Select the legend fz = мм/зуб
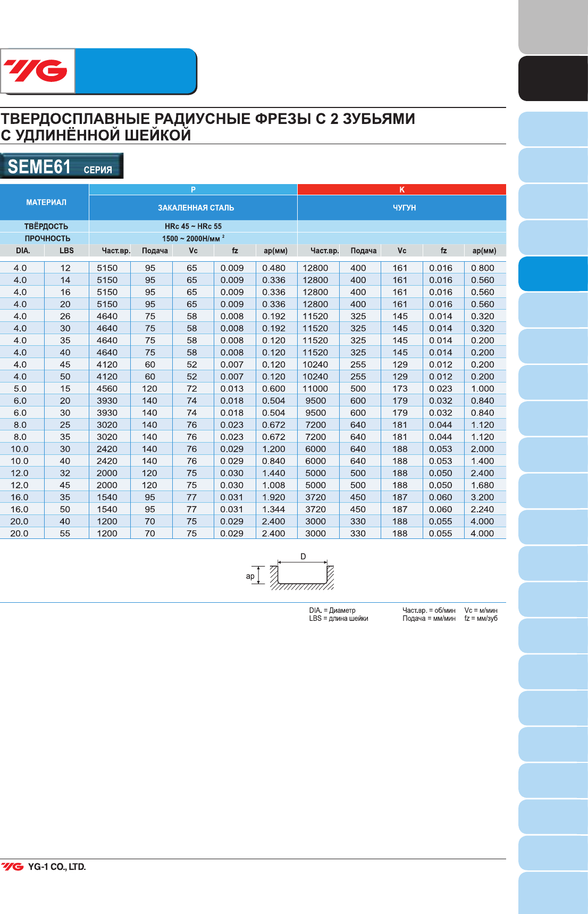 (x=481, y=618)
